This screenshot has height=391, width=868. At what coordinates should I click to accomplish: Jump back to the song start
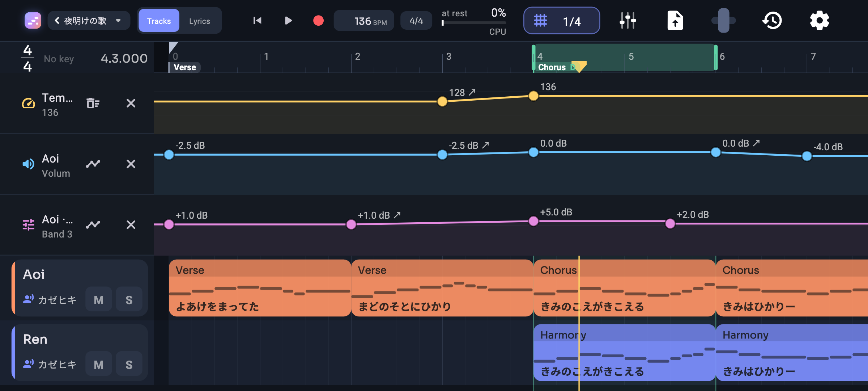pyautogui.click(x=257, y=21)
